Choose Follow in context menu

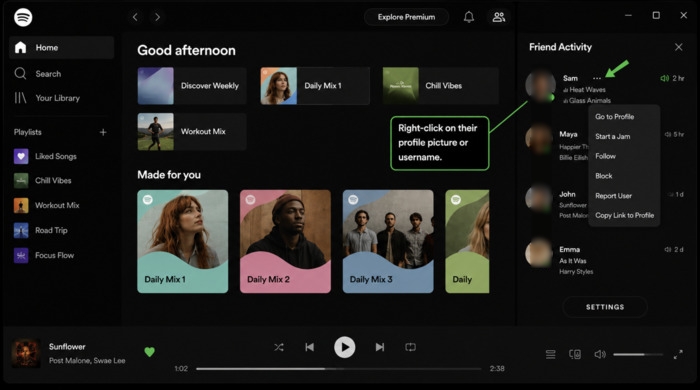(605, 156)
